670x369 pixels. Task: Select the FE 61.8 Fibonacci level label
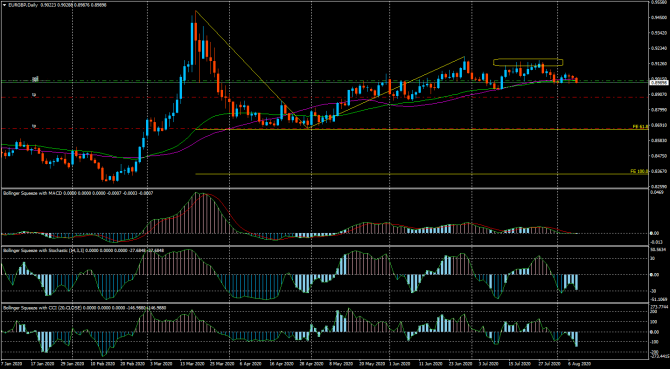(x=641, y=127)
